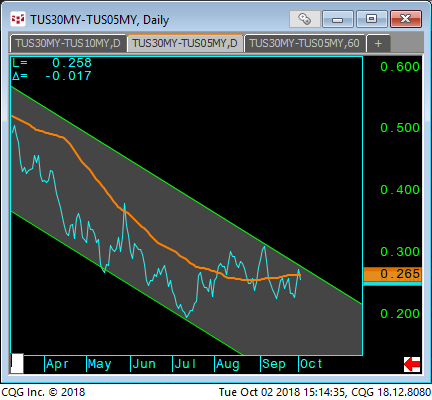Viewport: 432px width, 400px height.
Task: Click the Apr marker on time axis
Action: coord(57,364)
